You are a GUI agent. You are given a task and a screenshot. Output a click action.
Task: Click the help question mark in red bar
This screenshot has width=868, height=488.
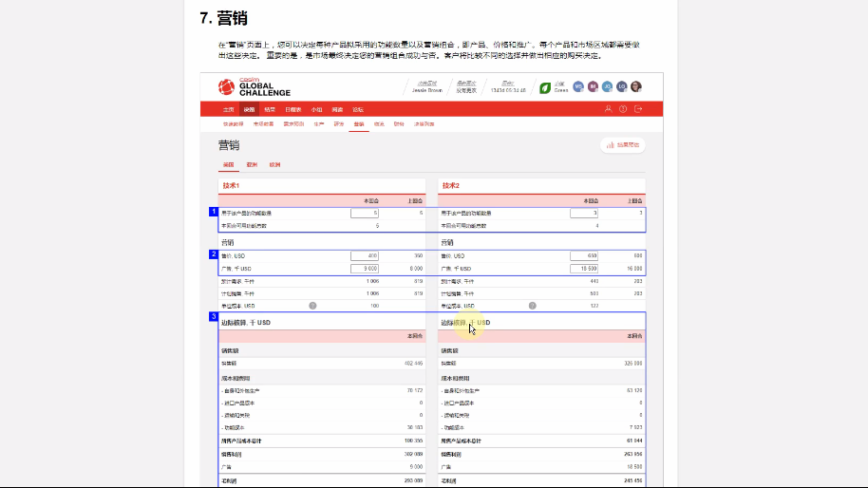tap(623, 109)
